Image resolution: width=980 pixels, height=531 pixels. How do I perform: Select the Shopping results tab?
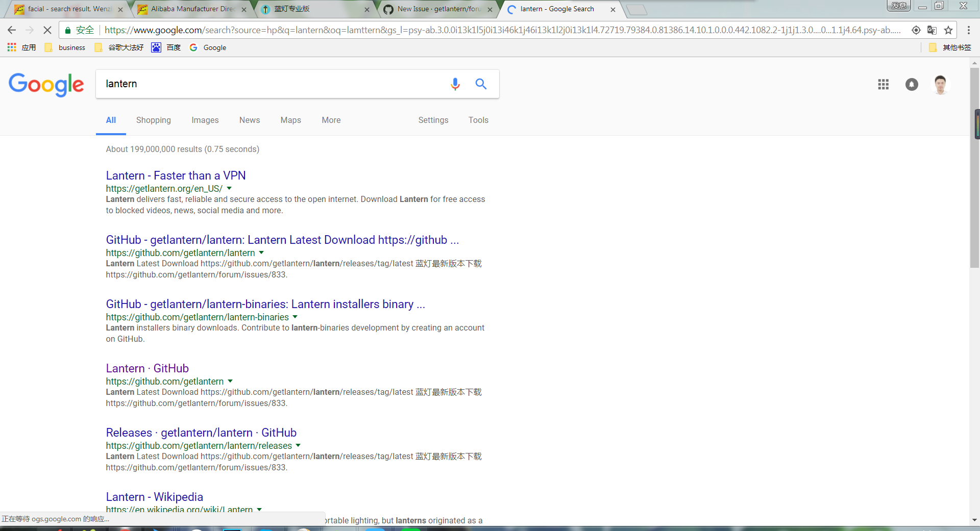[154, 120]
